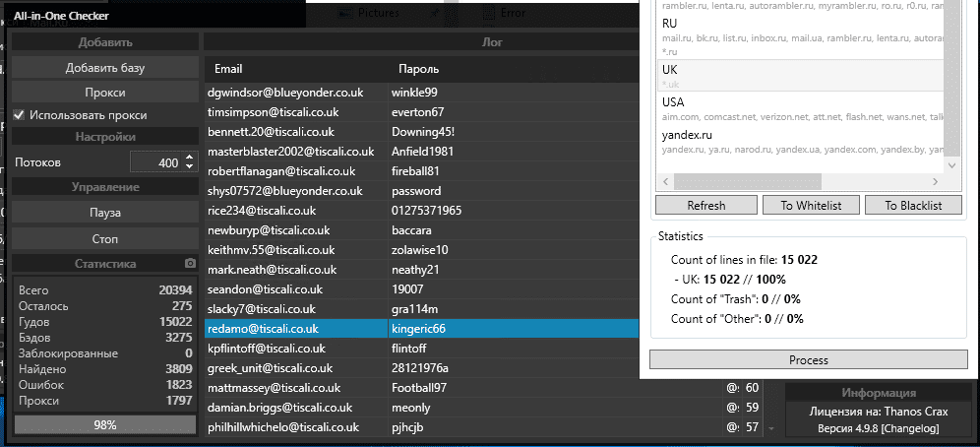
Task: Click the Пароль column header
Action: coord(418,69)
